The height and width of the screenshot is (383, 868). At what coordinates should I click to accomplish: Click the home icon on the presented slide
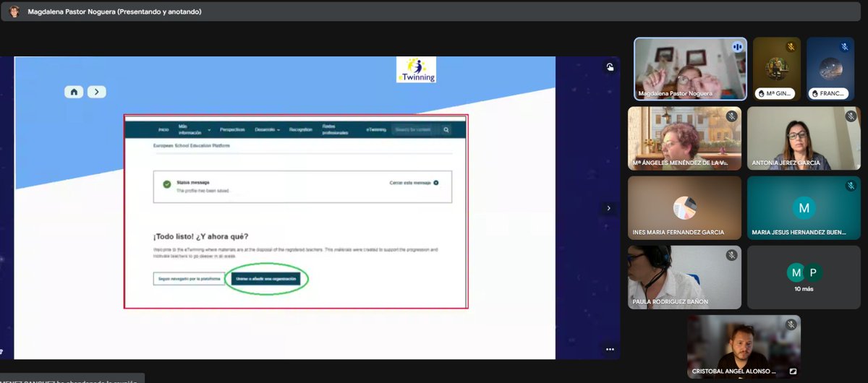point(74,92)
